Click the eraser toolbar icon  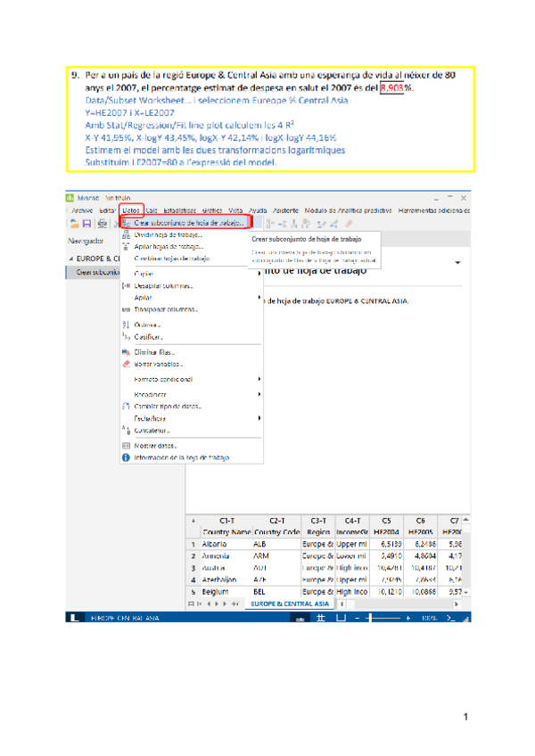coord(349,223)
